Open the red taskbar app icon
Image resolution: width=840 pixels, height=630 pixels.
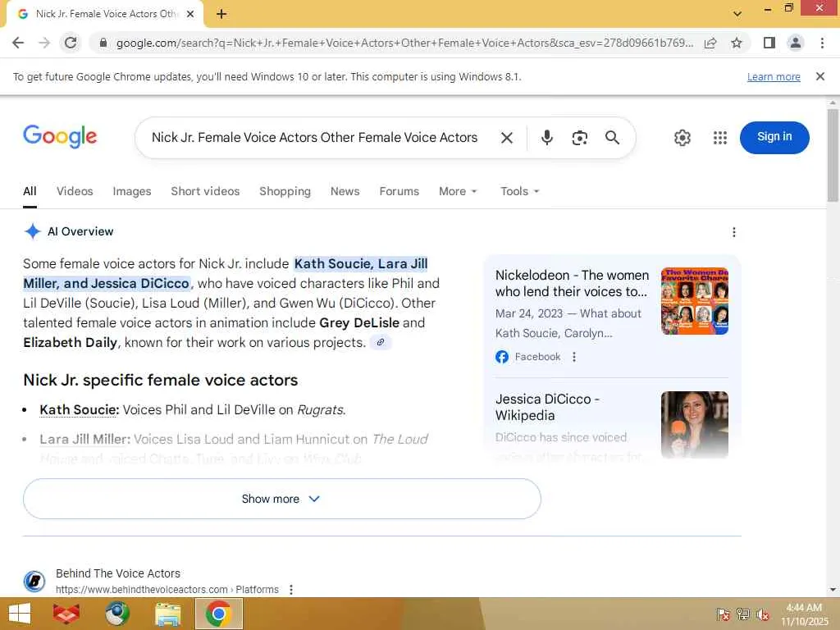click(66, 614)
